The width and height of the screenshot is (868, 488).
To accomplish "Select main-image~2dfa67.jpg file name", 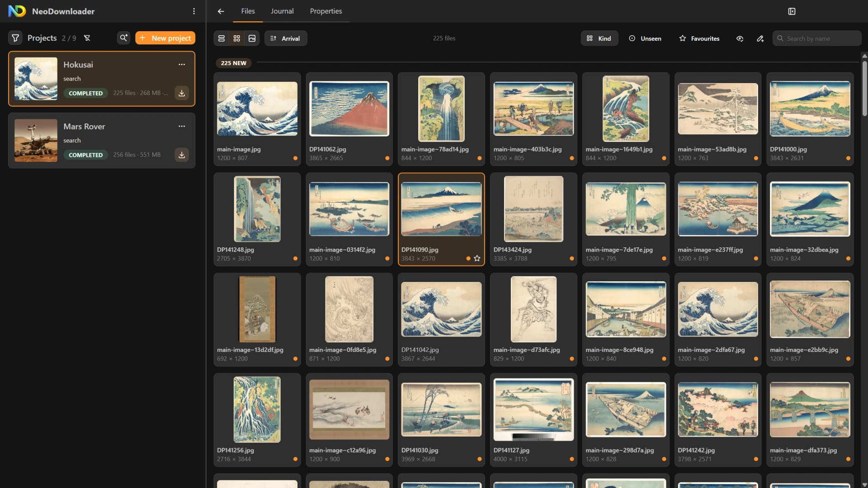I will coord(711,350).
